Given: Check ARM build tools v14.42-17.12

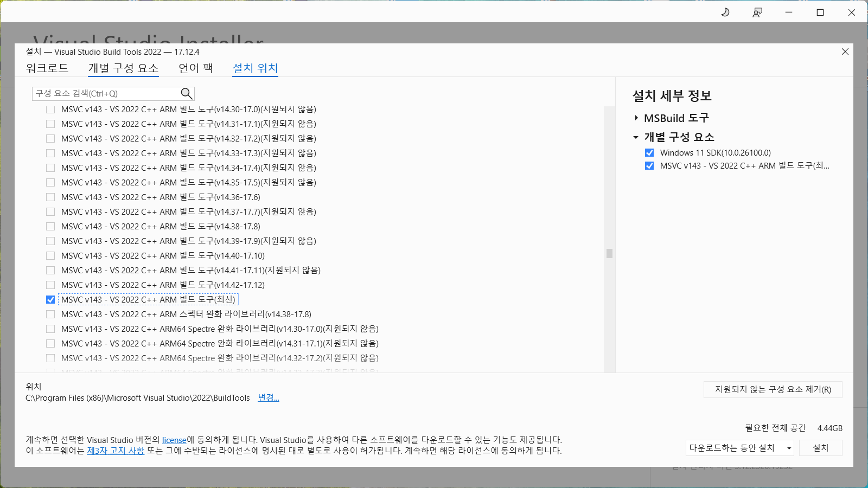Looking at the screenshot, I should 50,285.
